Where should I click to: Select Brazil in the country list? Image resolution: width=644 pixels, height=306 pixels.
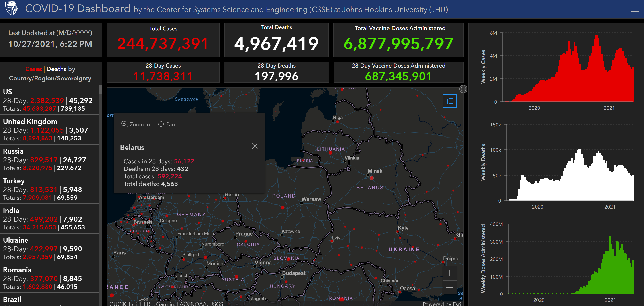(49, 300)
